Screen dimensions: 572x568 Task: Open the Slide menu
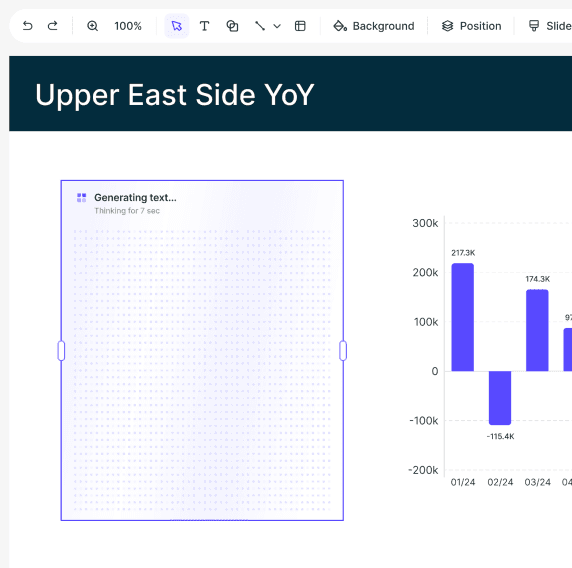tap(550, 26)
